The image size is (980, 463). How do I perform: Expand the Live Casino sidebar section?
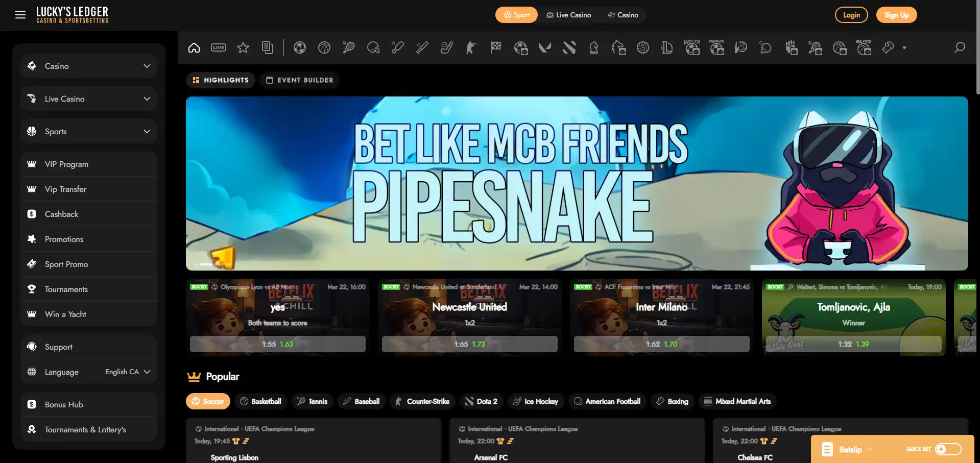(x=89, y=99)
